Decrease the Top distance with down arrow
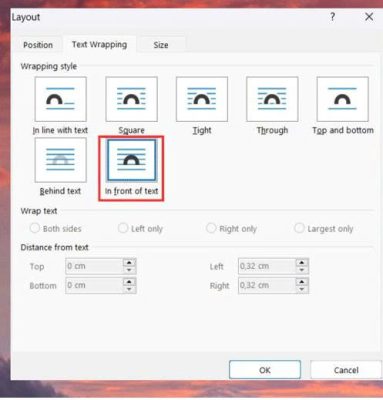 coord(129,270)
